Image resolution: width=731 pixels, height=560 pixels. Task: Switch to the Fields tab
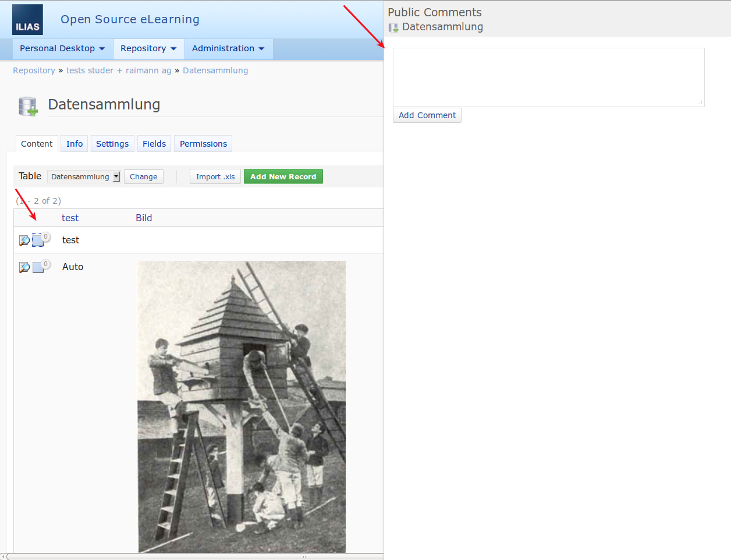coord(154,144)
